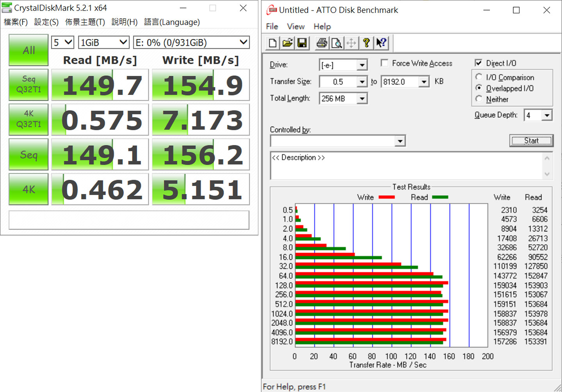The image size is (562, 392).
Task: Click the Save floppy disk icon in ATTO
Action: 302,43
